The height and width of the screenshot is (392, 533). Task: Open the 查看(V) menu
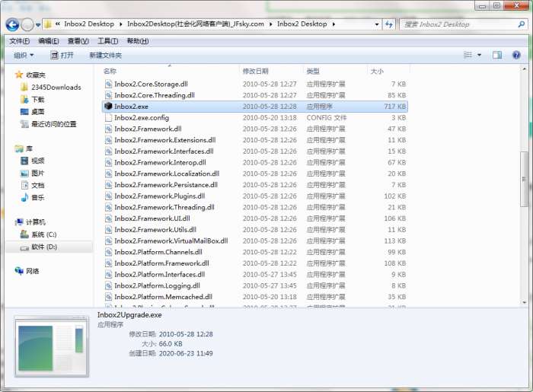pos(78,41)
